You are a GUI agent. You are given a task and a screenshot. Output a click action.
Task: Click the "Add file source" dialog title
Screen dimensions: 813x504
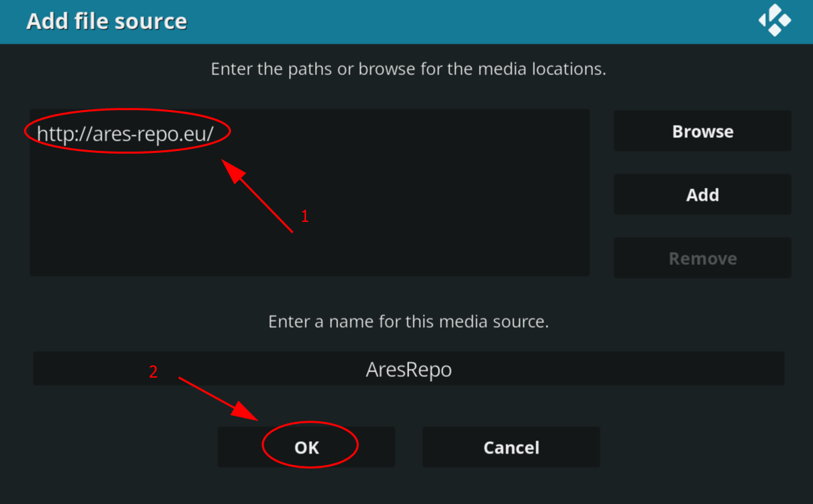(x=107, y=21)
